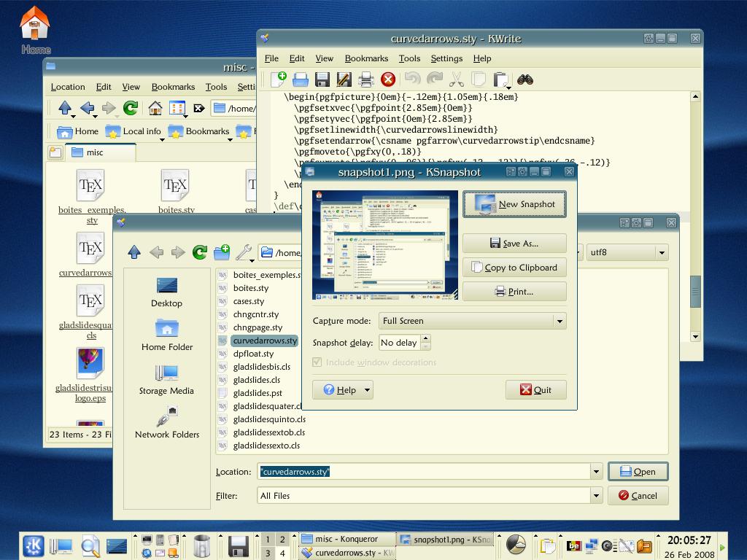The image size is (747, 560).
Task: Click misc - Konqueror taskbar entry
Action: (x=347, y=539)
